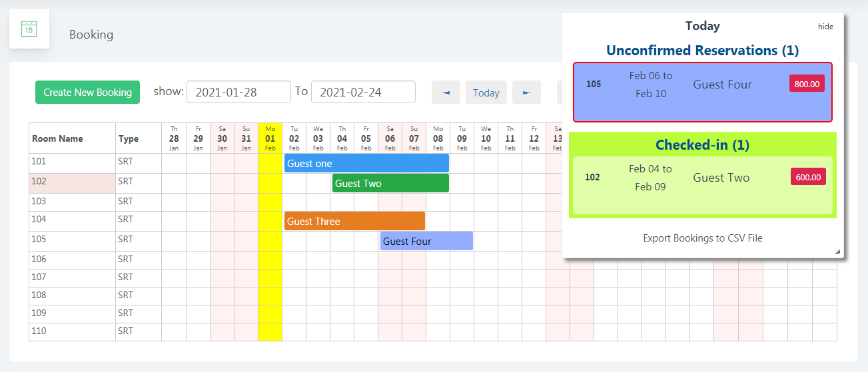
Task: Open the Guest one booking bar
Action: (x=366, y=163)
